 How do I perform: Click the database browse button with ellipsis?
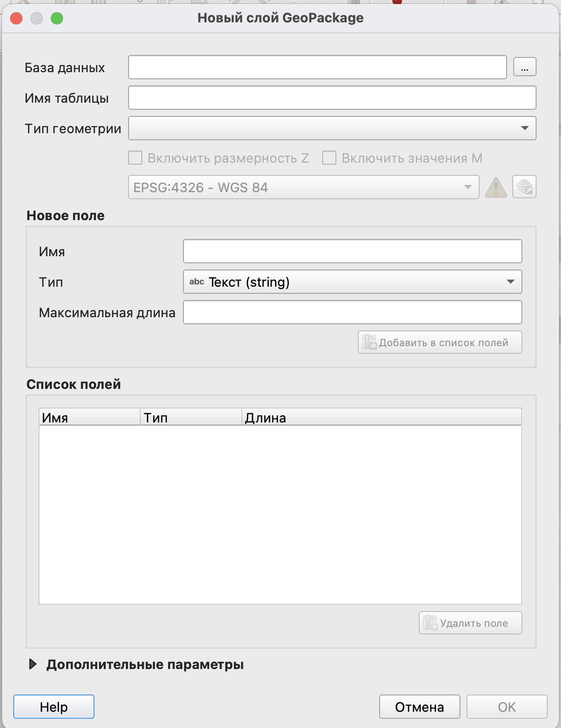pyautogui.click(x=524, y=67)
